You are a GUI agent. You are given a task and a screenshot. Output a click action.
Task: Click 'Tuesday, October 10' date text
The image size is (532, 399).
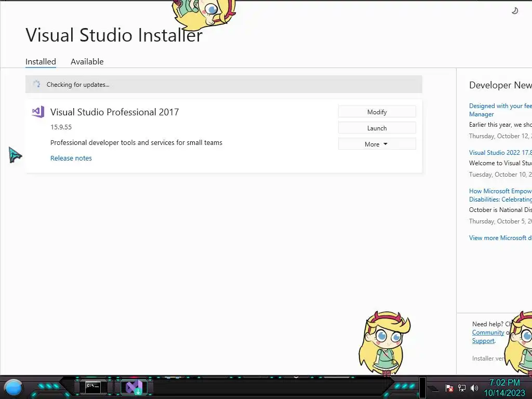tap(500, 175)
